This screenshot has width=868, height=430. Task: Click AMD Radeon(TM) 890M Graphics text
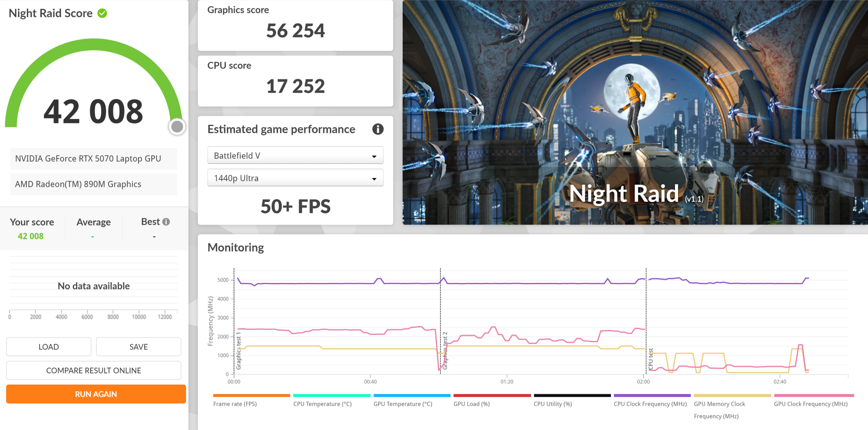(x=78, y=184)
